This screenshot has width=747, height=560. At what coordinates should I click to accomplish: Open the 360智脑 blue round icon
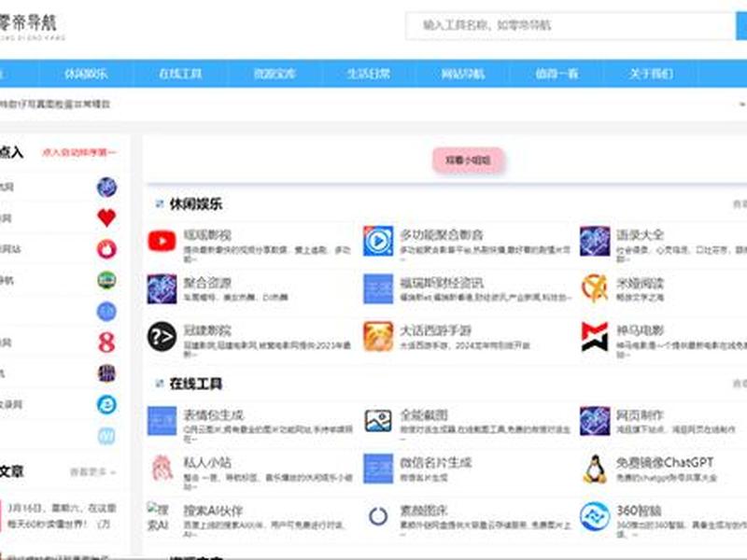(595, 516)
